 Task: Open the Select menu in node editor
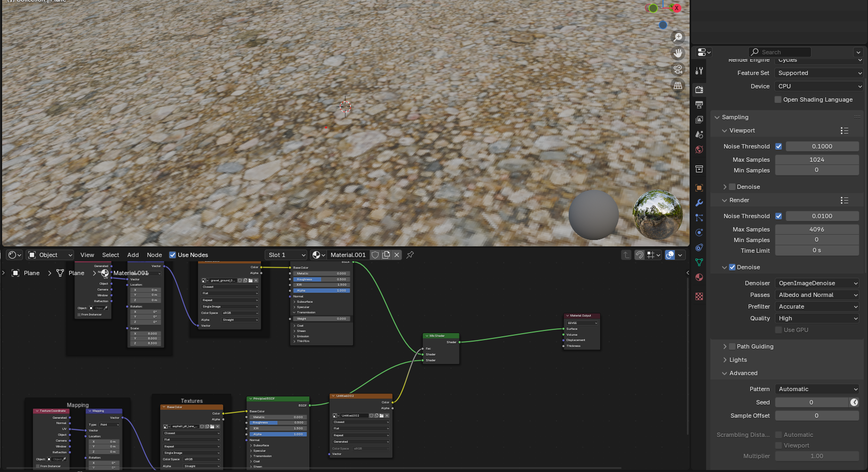pyautogui.click(x=111, y=255)
